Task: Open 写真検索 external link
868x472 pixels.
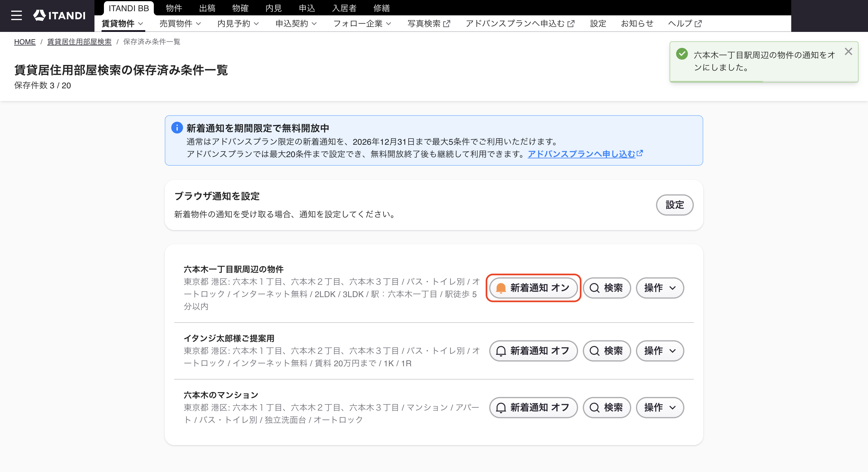Action: [429, 24]
